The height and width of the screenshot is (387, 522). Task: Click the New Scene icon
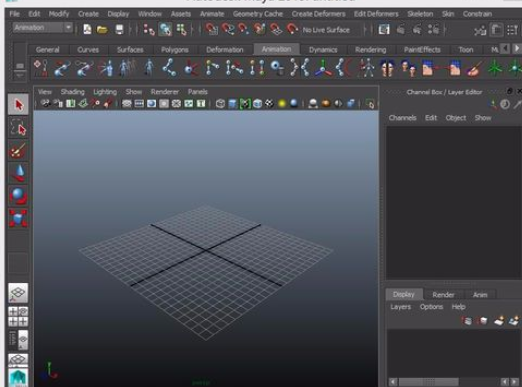tap(87, 29)
